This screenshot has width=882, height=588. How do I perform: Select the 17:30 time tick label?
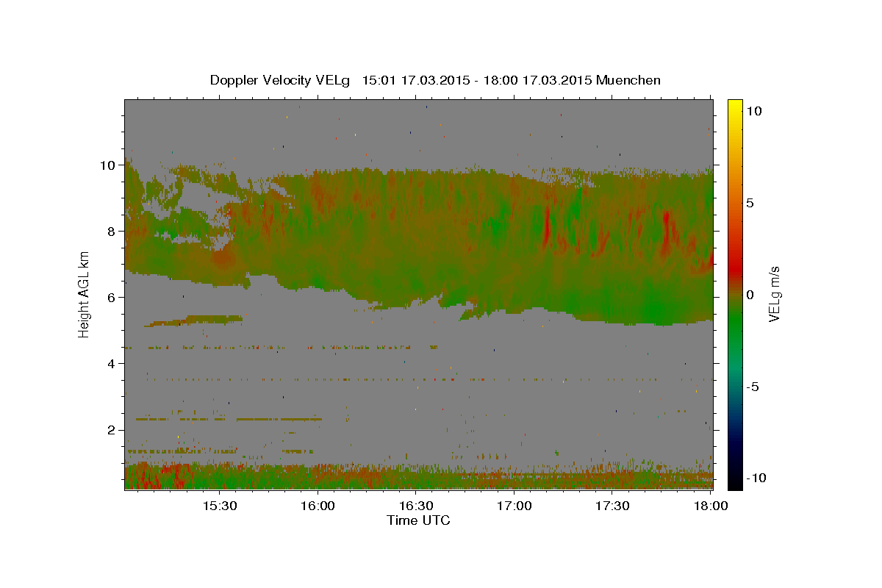click(x=612, y=506)
